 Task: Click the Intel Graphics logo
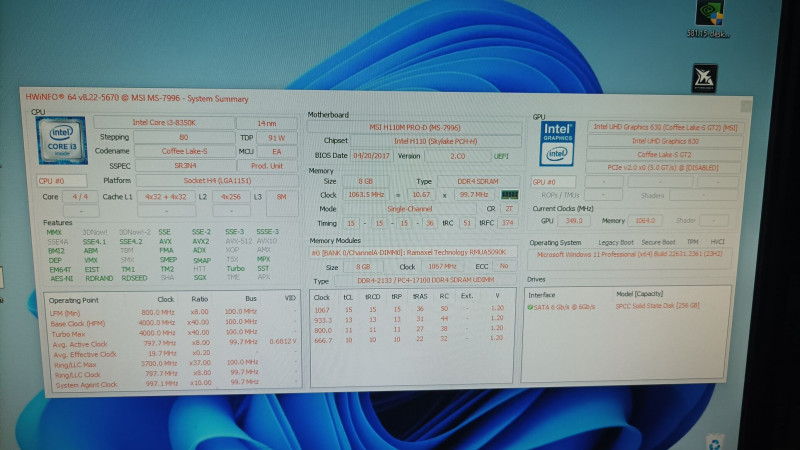point(557,143)
